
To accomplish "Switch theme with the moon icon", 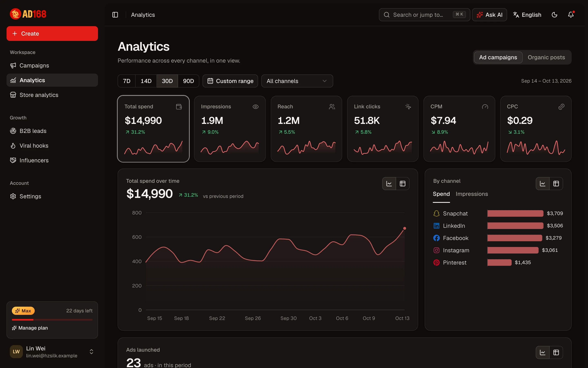I will 555,15.
